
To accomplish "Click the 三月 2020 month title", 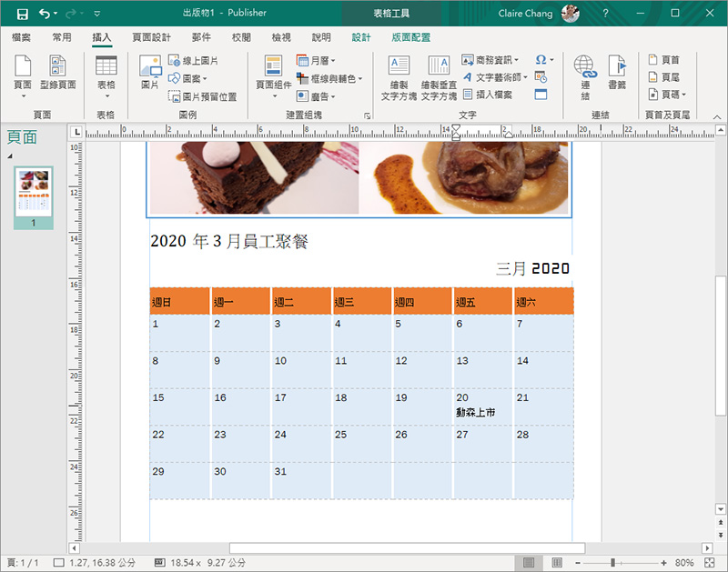I will coord(532,268).
